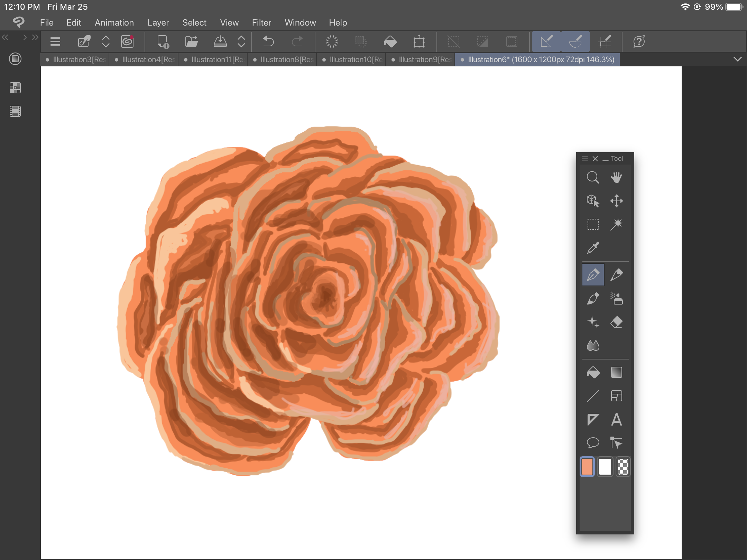Select the Text tool

616,420
